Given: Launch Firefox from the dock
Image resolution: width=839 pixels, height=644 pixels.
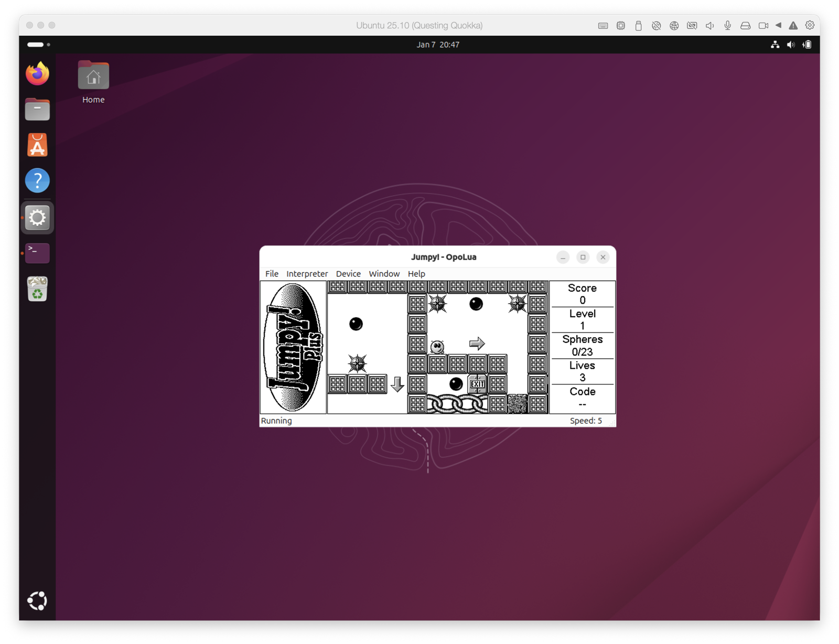Looking at the screenshot, I should [x=37, y=73].
